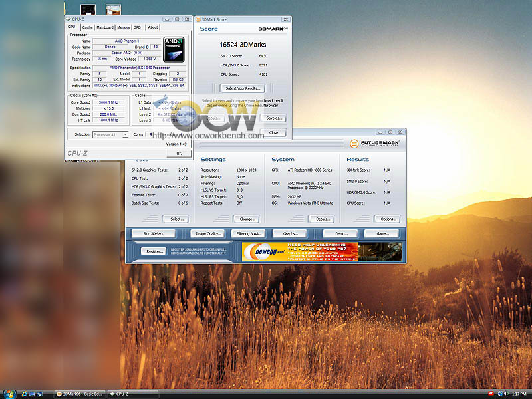This screenshot has height=399, width=532.
Task: Click the Newegg banner advertisement
Action: click(322, 252)
